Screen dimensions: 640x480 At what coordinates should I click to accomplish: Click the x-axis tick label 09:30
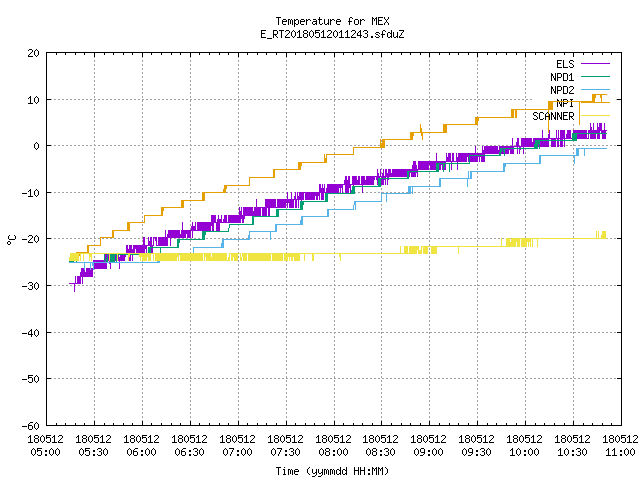476,452
